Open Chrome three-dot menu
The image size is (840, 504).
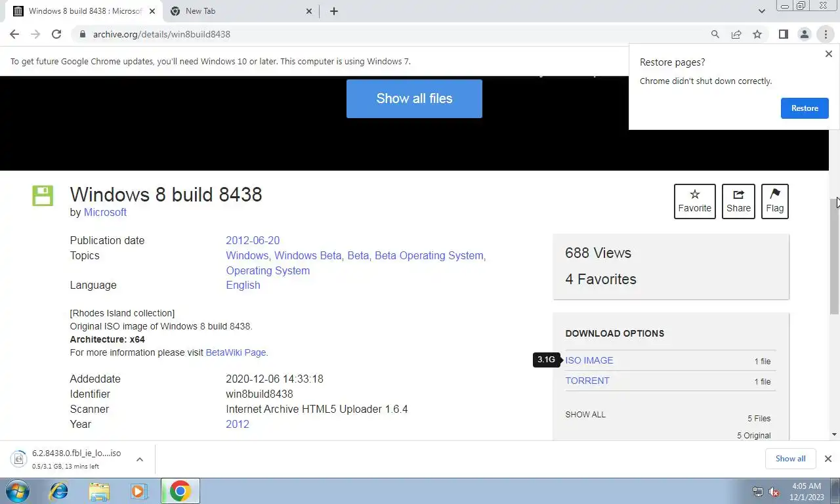pos(826,34)
